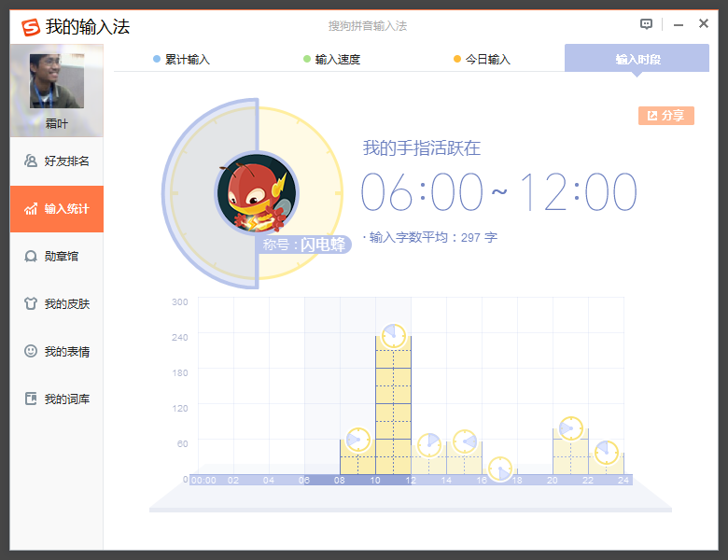Switch to 今日输入 tab
Screen dimensions: 728x560
(x=482, y=60)
